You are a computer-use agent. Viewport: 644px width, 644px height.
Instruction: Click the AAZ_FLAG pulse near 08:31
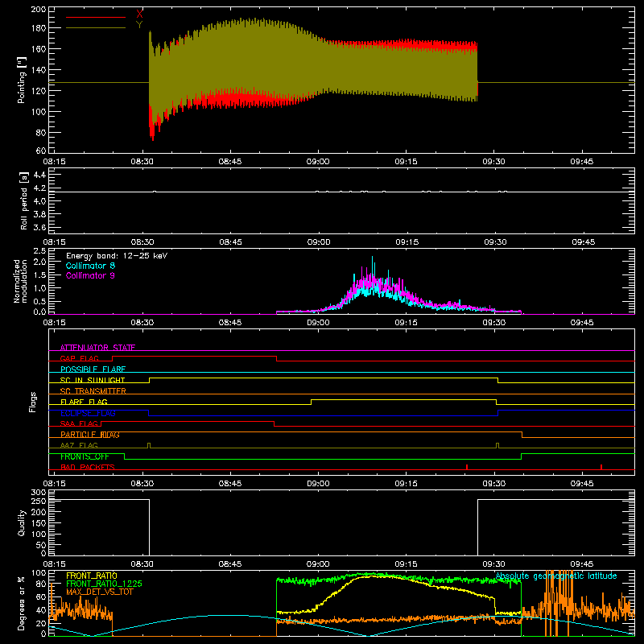149,445
